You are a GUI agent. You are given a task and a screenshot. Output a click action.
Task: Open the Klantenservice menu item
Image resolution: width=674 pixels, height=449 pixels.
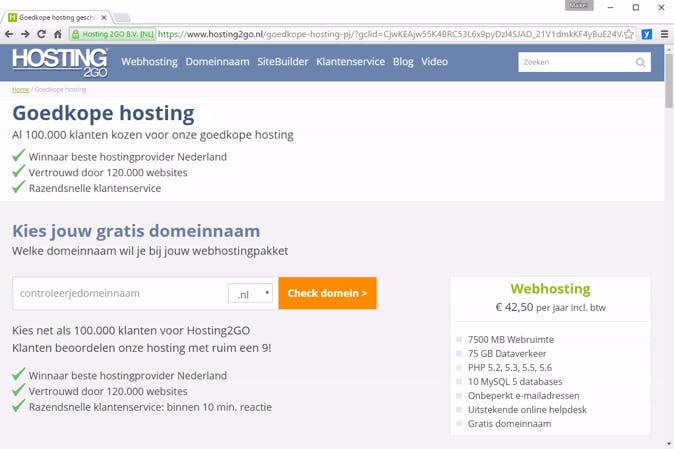coord(350,62)
